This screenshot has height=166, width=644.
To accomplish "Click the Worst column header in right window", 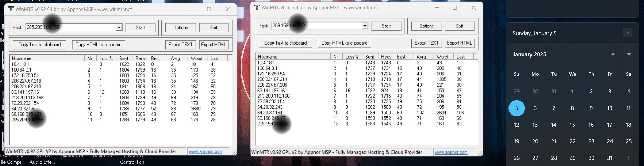I will coord(442,57).
